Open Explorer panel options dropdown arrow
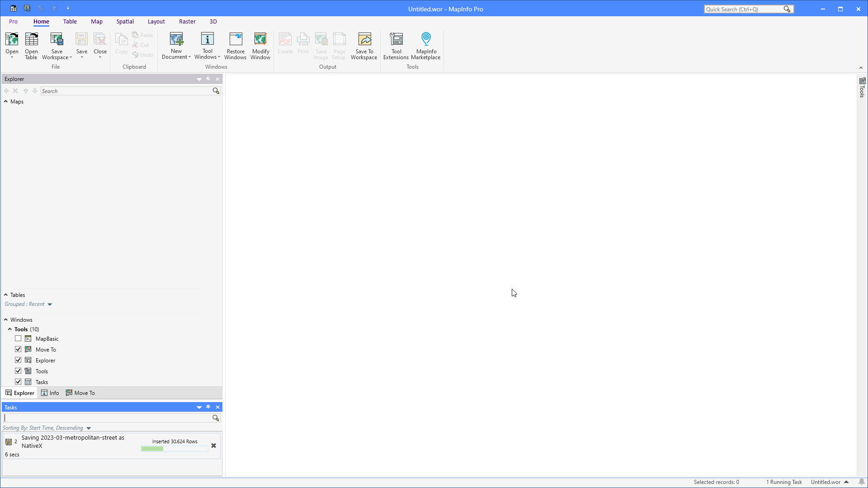 point(199,79)
